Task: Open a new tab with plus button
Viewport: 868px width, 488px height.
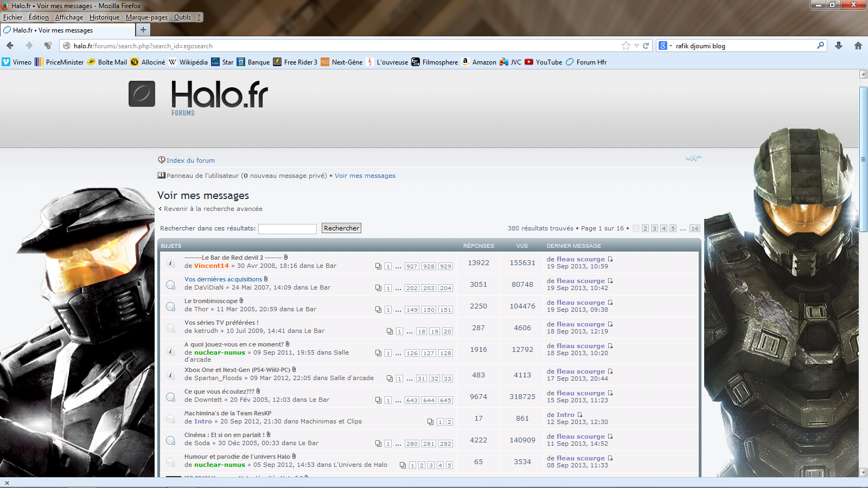Action: click(x=143, y=30)
